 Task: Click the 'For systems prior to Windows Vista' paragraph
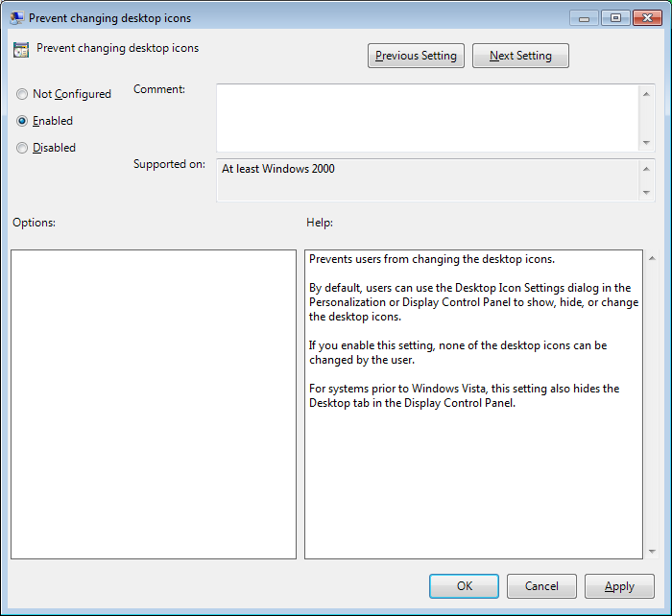point(464,396)
